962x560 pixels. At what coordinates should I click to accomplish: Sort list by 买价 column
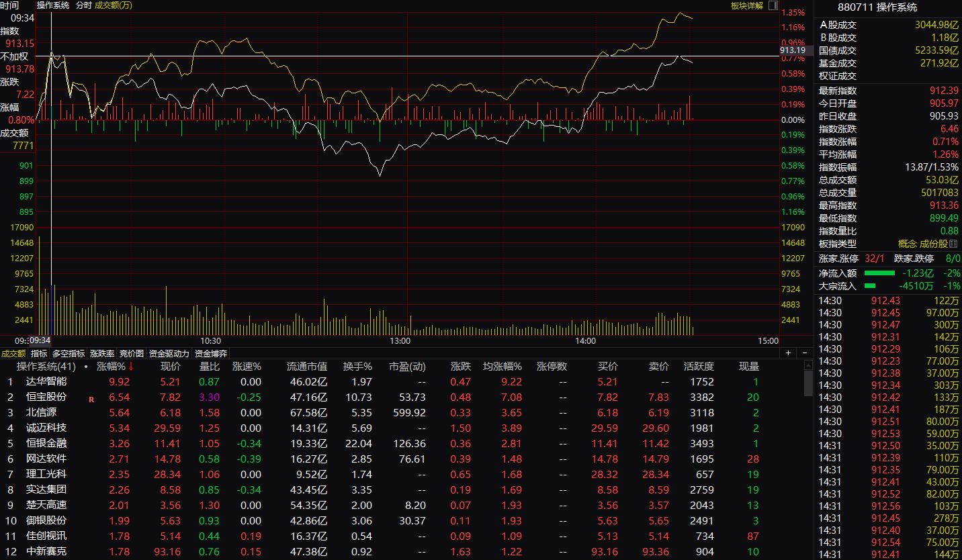click(608, 367)
